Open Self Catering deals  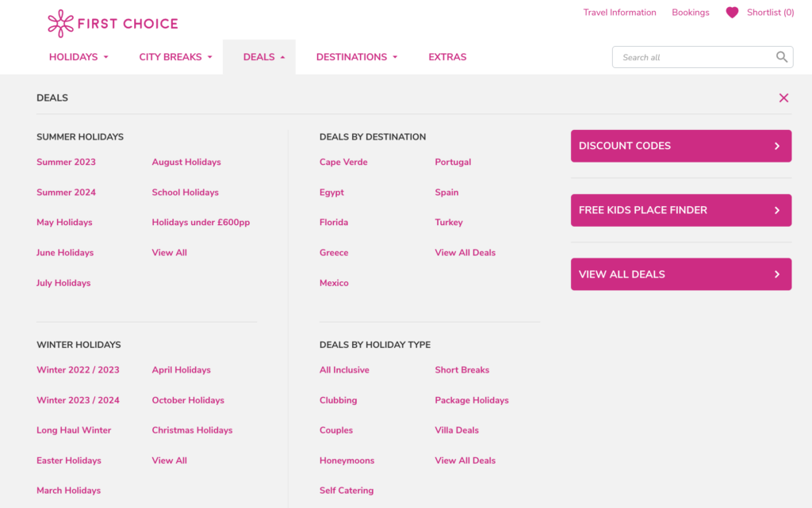tap(347, 491)
